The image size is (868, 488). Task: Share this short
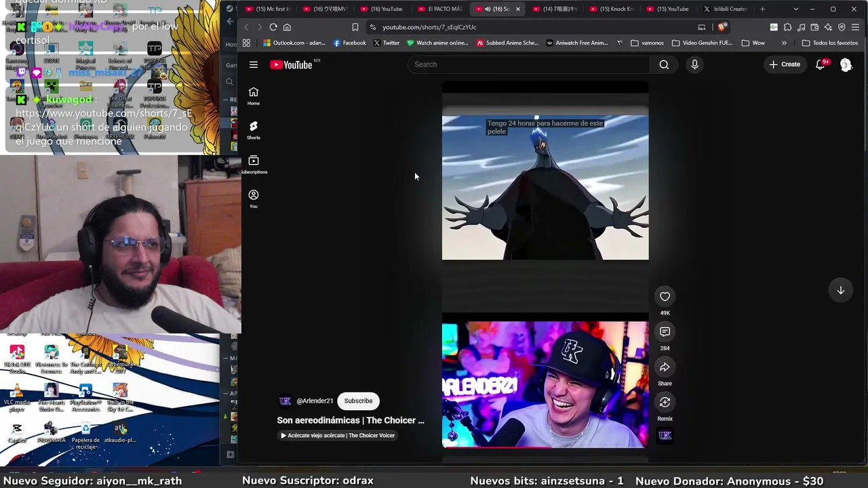[x=665, y=367]
